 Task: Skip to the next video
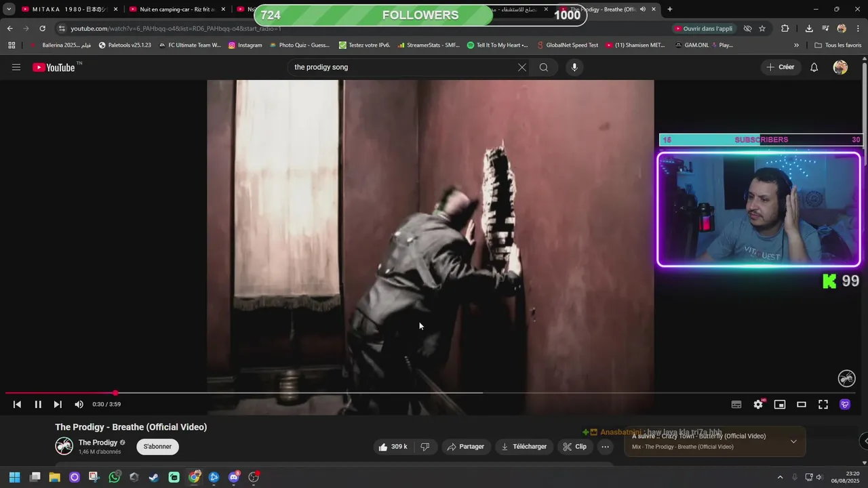coord(58,405)
